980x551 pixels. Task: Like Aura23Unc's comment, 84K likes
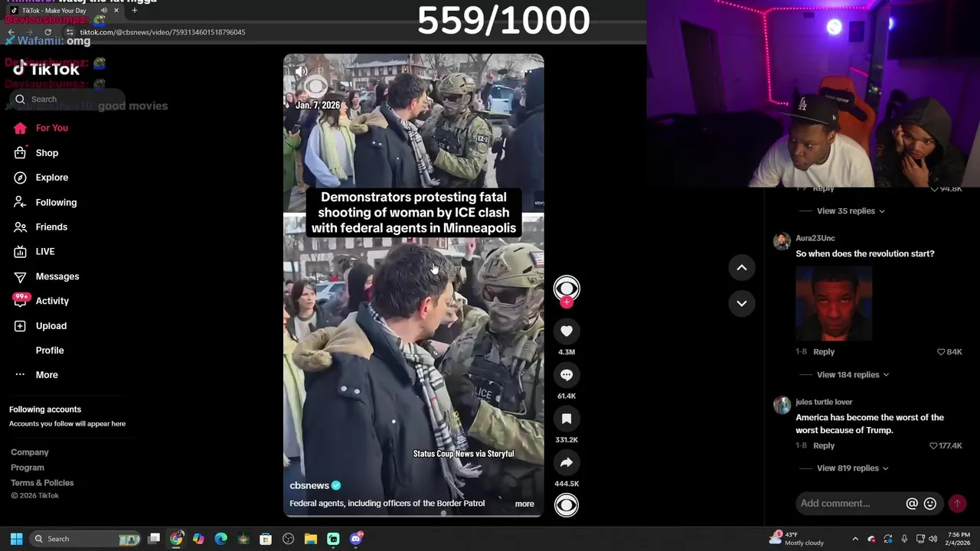click(942, 352)
